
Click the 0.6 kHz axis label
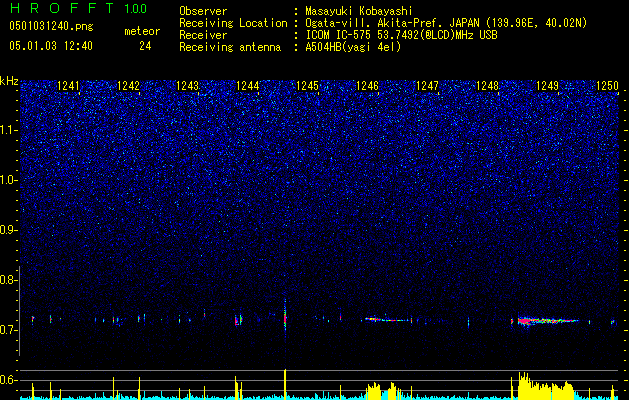click(x=8, y=380)
